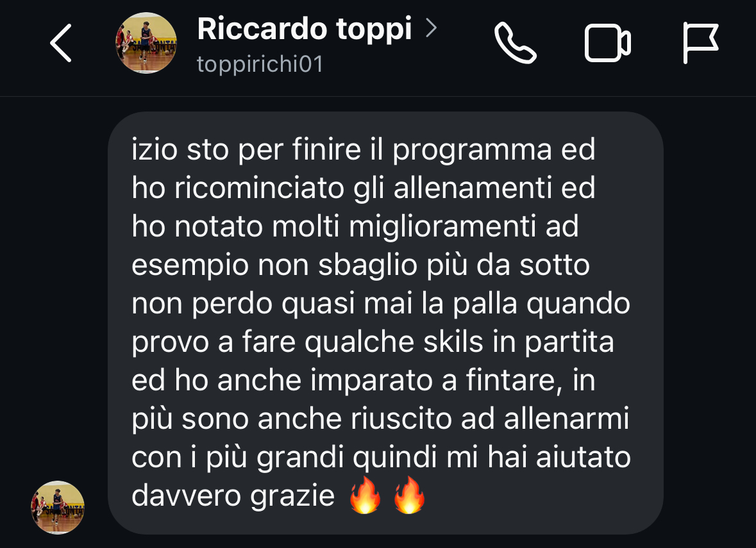Tap the word 'skils' in the message

point(453,342)
